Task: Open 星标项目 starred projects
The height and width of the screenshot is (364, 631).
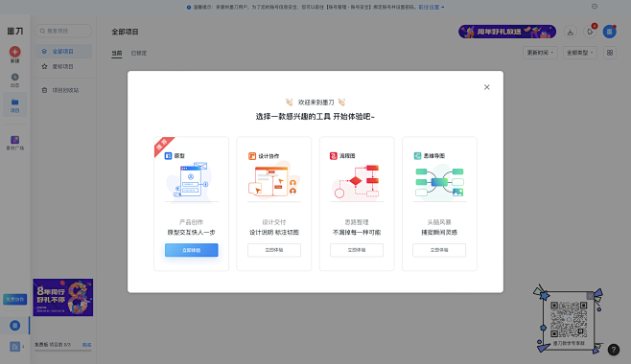Action: tap(63, 67)
